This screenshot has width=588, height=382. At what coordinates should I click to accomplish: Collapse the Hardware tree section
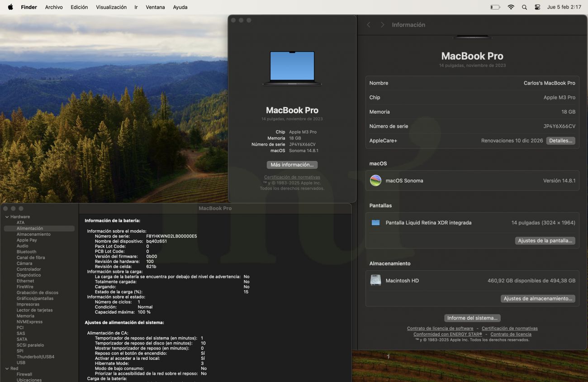[7, 217]
